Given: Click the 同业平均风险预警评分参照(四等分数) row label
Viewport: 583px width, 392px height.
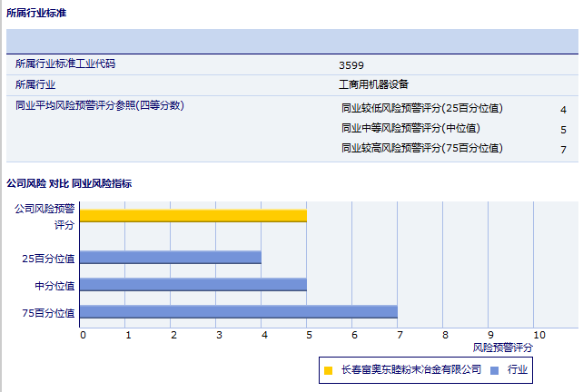Looking at the screenshot, I should (100, 106).
